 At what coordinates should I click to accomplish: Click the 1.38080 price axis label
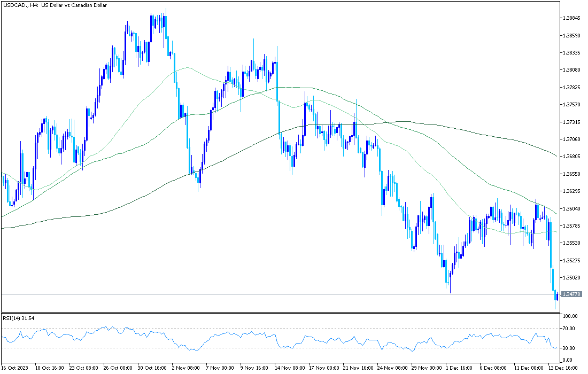coord(572,69)
